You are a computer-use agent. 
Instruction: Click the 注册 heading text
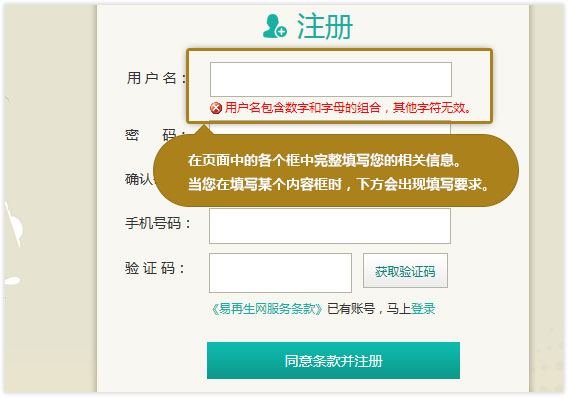click(325, 26)
